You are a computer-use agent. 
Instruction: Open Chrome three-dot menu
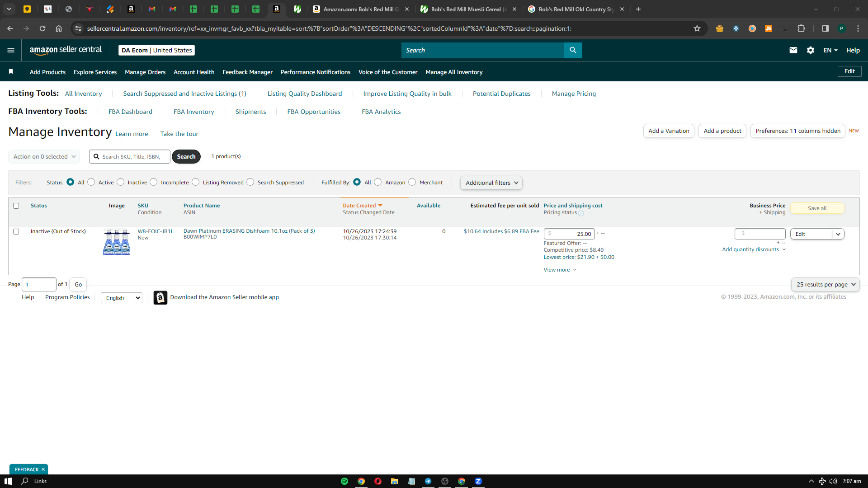click(x=858, y=28)
